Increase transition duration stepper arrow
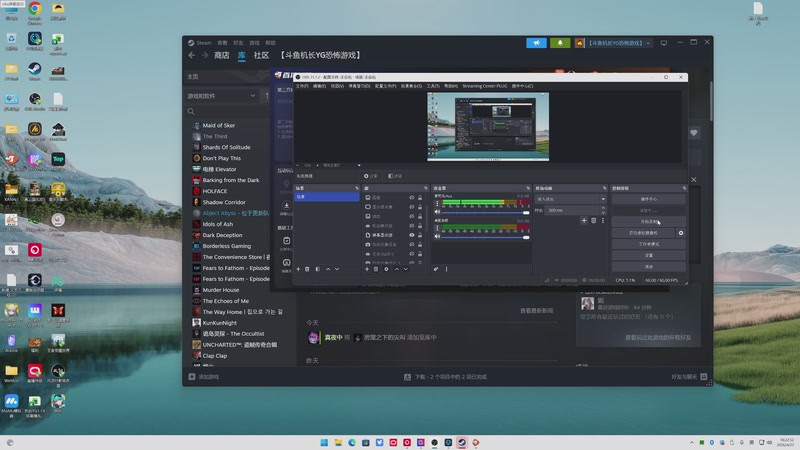The height and width of the screenshot is (450, 800). [603, 208]
